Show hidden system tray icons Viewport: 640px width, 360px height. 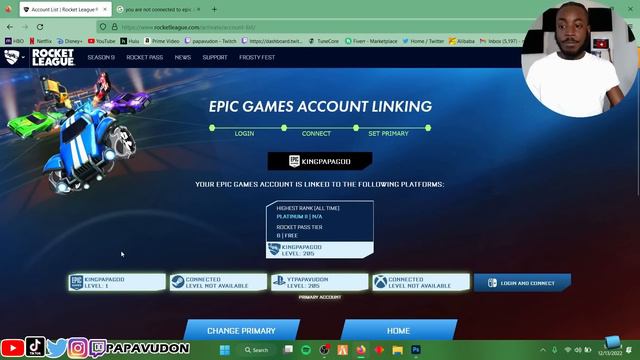point(542,350)
